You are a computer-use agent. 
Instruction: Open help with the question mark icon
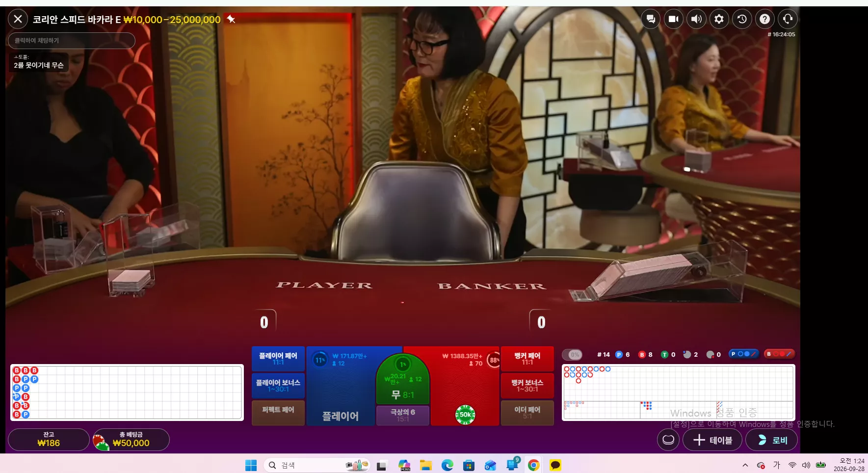tap(764, 19)
